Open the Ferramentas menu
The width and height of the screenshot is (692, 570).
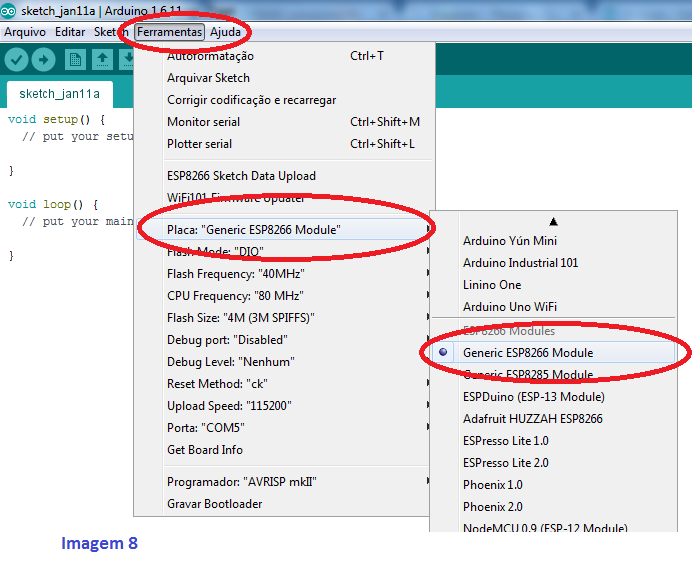(x=169, y=32)
